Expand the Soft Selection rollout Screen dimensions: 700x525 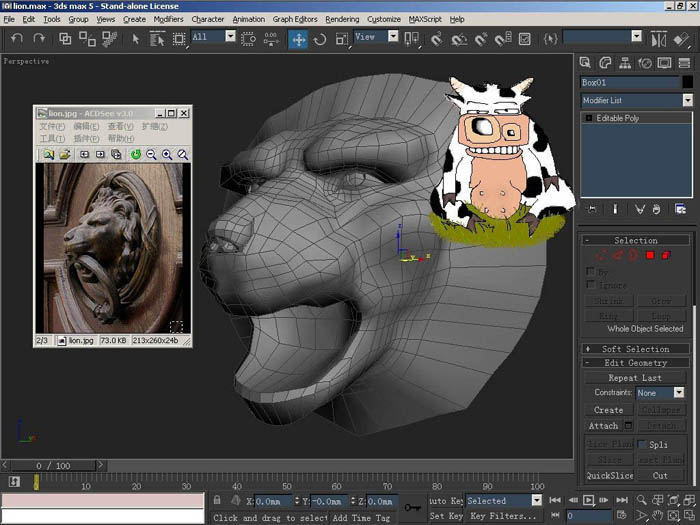[635, 349]
